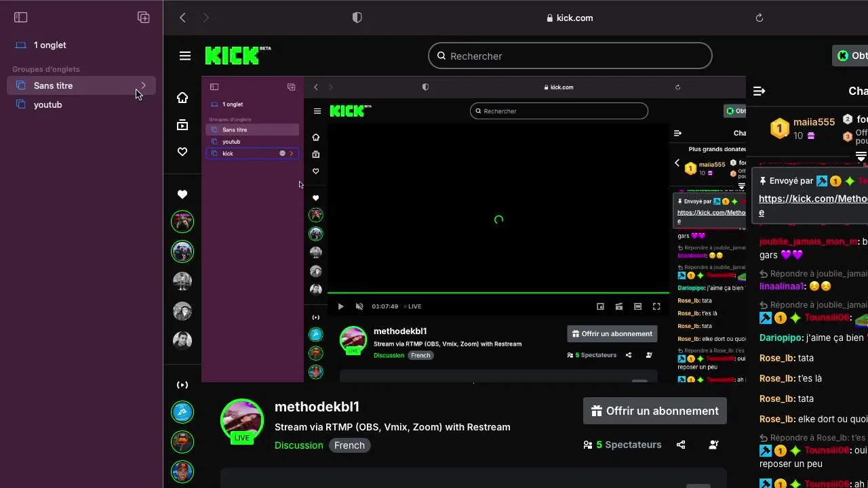Create a new tab group in Safari sidebar

pos(144,18)
